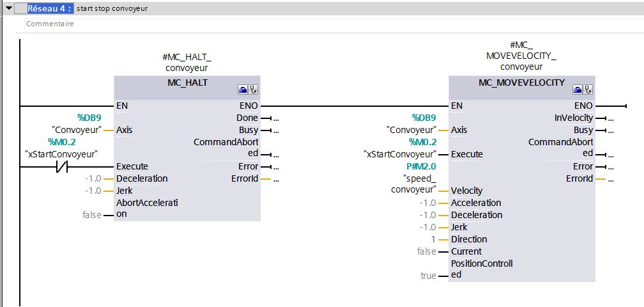This screenshot has height=307, width=644.
Task: Click the InVelocity output placeholder
Action: click(610, 118)
